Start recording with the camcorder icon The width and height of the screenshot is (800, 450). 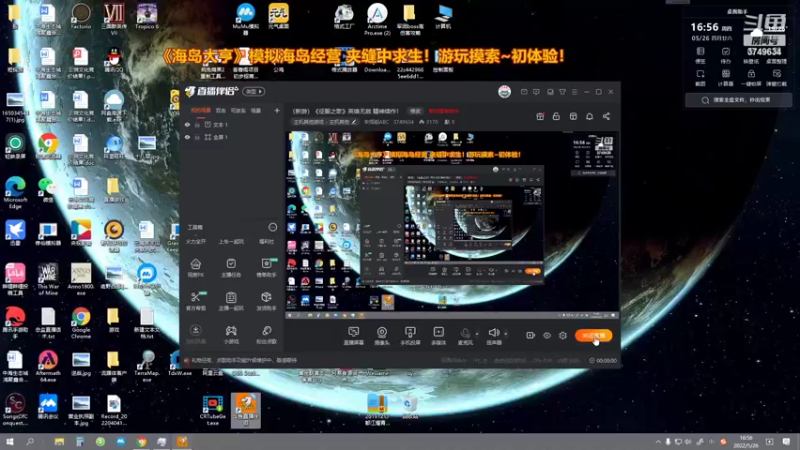[x=530, y=335]
